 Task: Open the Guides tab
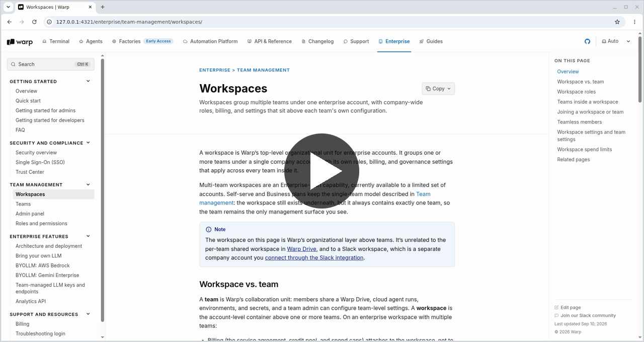[431, 41]
